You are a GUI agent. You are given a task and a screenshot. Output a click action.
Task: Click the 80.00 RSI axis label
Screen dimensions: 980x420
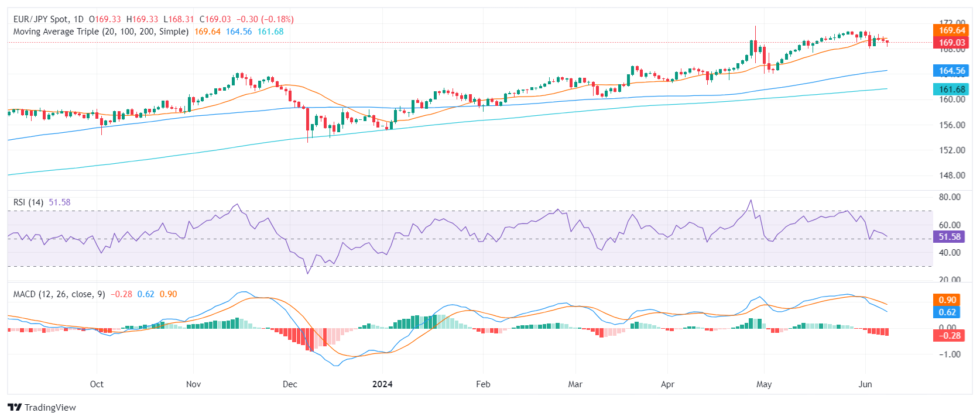tap(950, 197)
